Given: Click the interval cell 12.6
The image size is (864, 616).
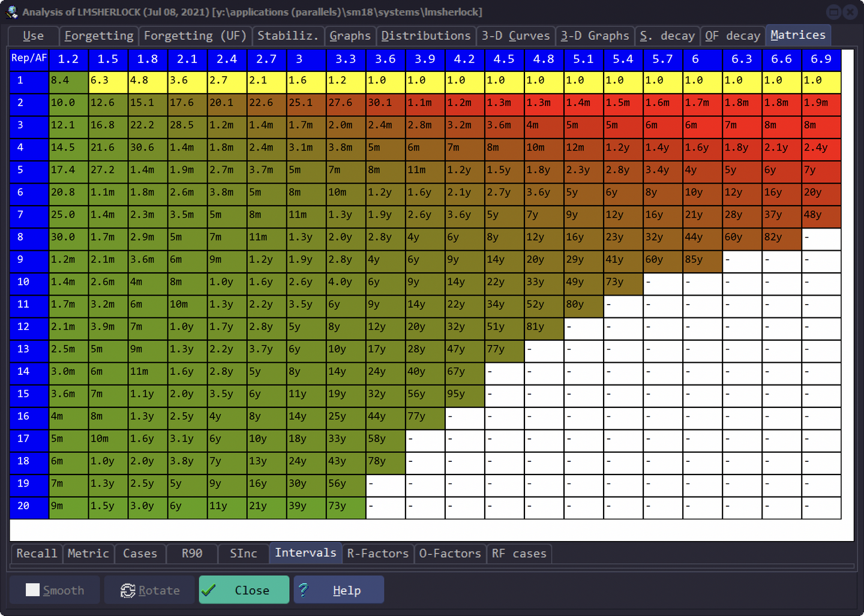Looking at the screenshot, I should click(x=108, y=104).
